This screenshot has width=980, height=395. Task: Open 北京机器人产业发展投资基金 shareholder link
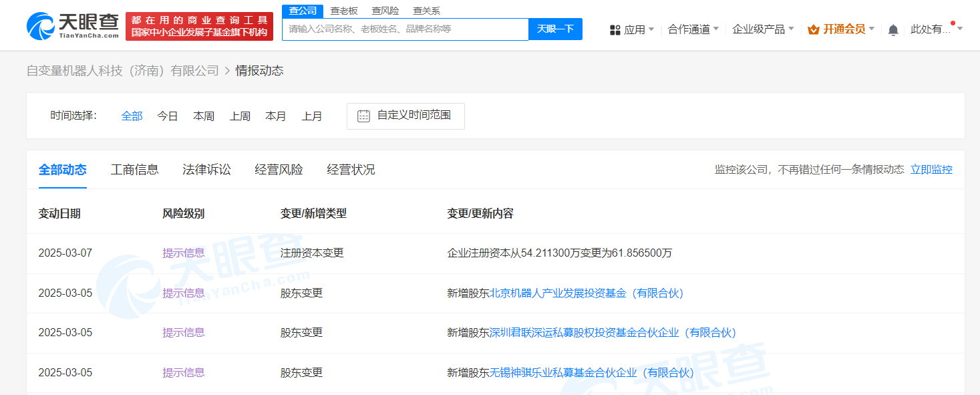[587, 293]
